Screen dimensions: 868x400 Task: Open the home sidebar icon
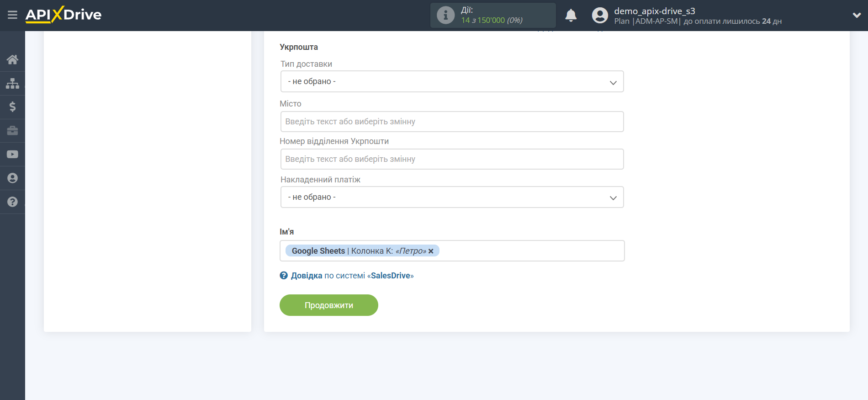pos(12,59)
